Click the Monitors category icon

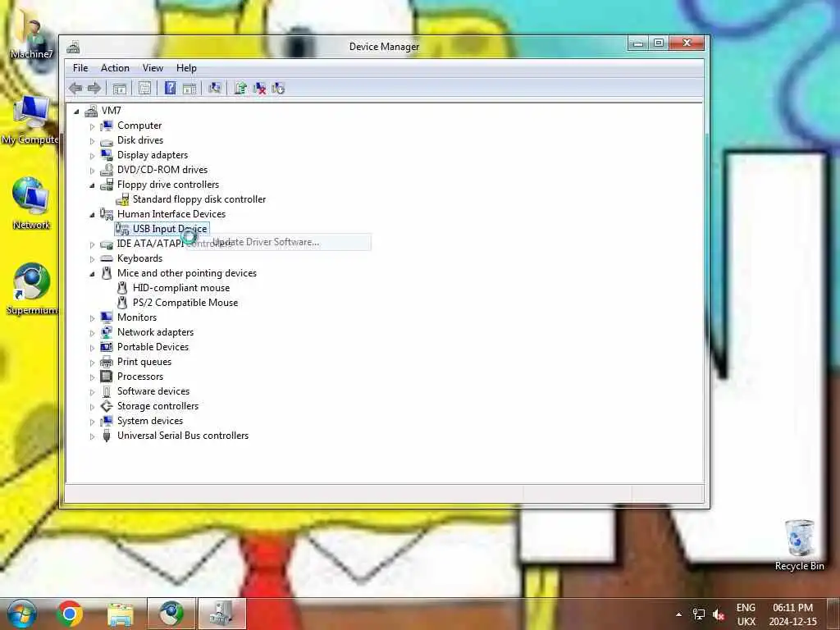(x=107, y=317)
